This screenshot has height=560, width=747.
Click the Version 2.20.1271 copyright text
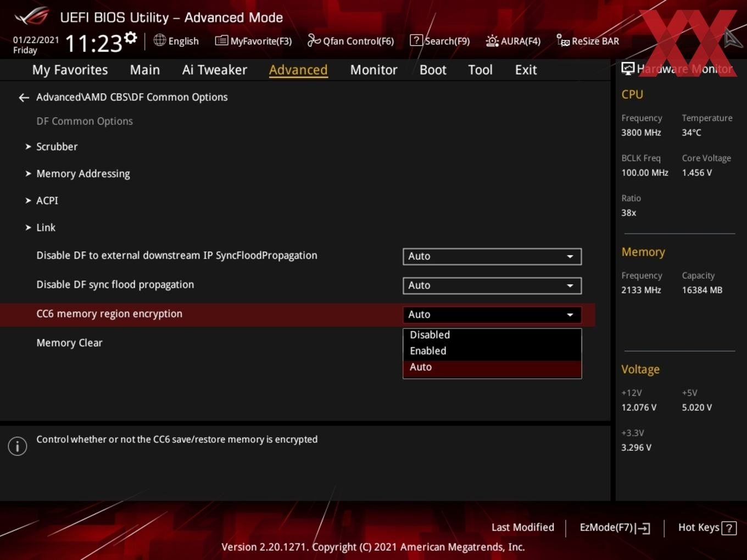coord(373,547)
